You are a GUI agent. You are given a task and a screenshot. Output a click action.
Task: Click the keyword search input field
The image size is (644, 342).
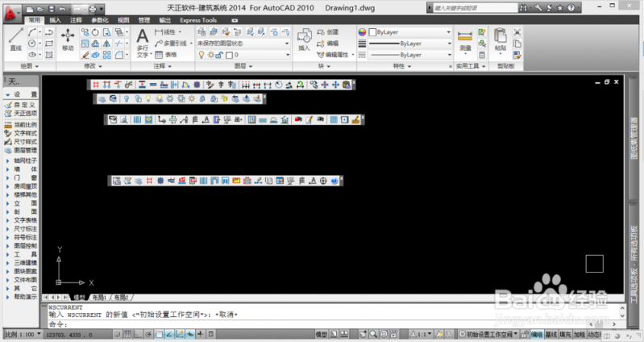pyautogui.click(x=476, y=8)
